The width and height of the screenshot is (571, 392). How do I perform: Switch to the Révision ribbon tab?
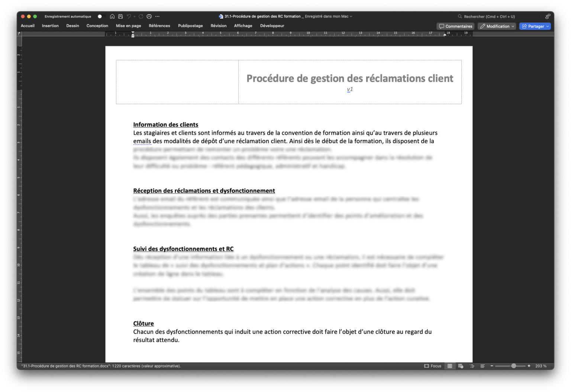coord(219,26)
